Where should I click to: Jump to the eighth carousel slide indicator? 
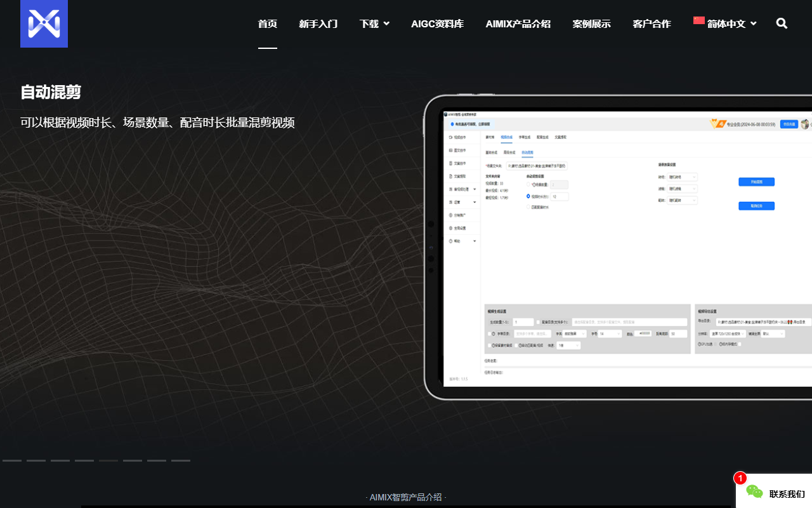(181, 460)
